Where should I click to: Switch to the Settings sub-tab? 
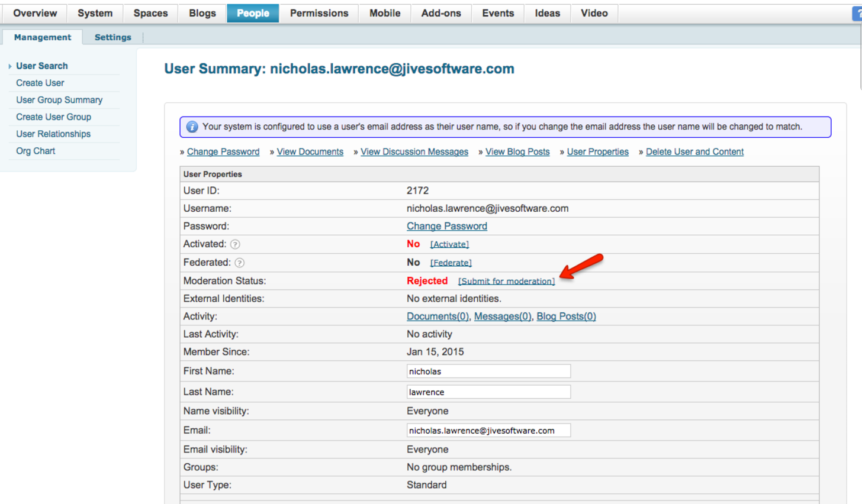(x=112, y=37)
